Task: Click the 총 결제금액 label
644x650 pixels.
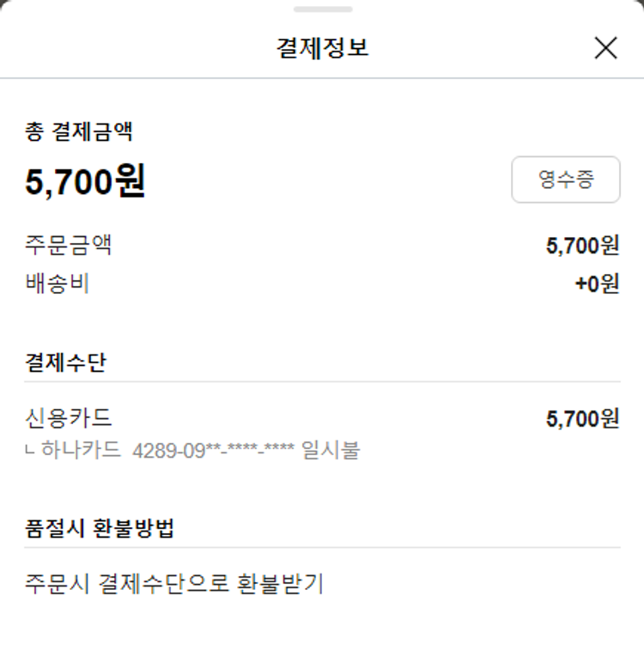Action: point(78,132)
